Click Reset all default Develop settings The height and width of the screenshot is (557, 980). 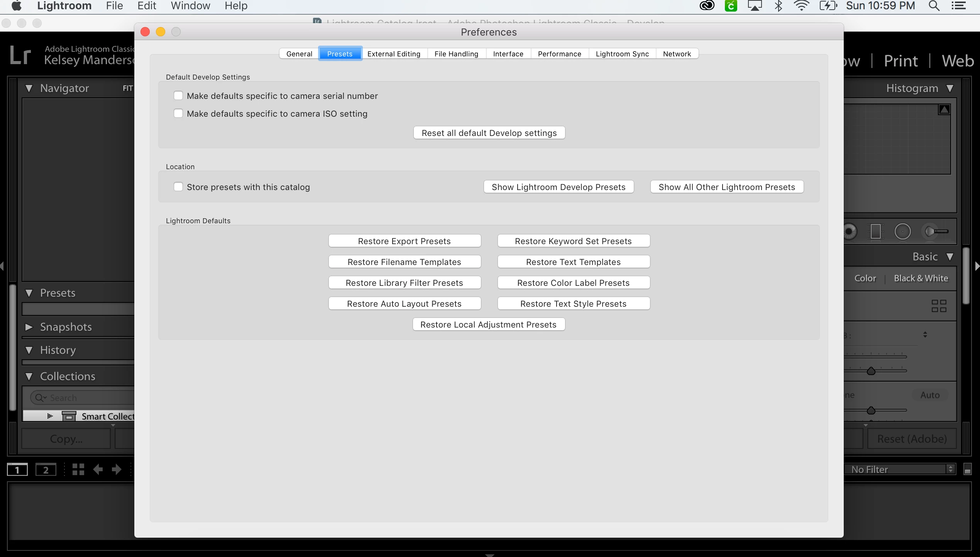[x=489, y=133]
